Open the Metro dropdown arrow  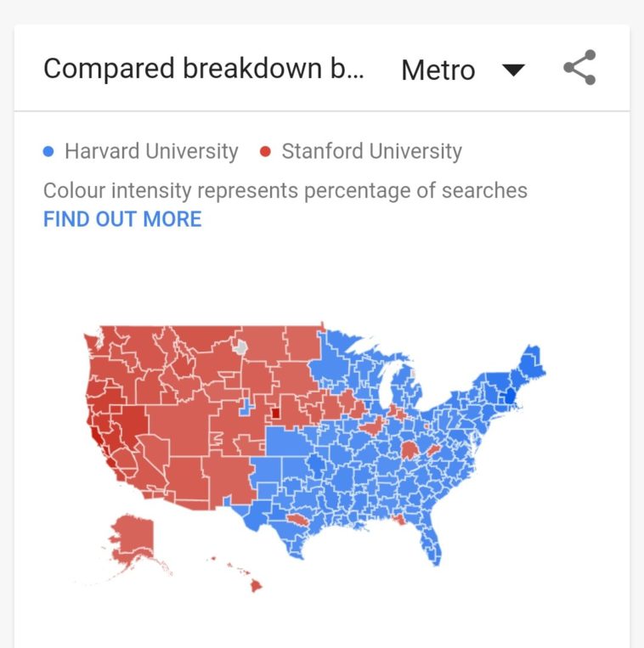click(x=513, y=70)
